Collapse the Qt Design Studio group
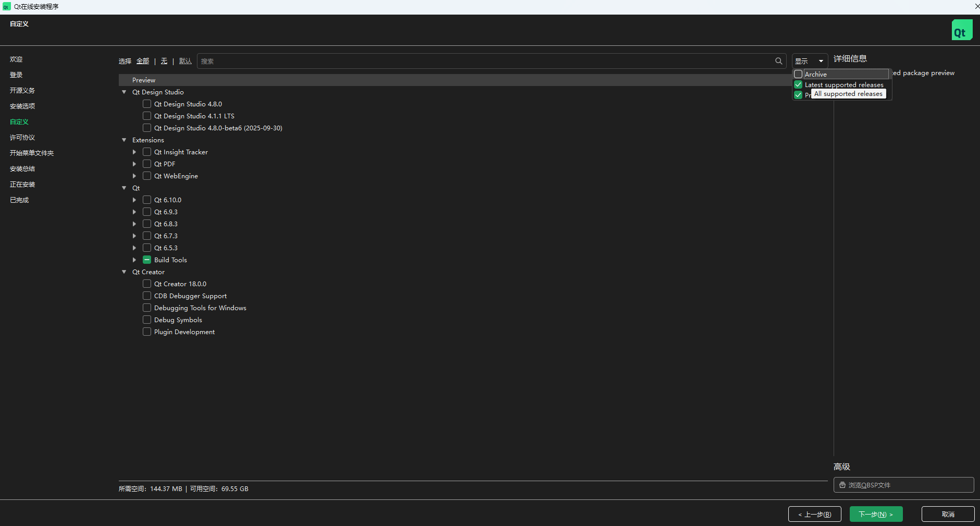980x526 pixels. pyautogui.click(x=124, y=92)
